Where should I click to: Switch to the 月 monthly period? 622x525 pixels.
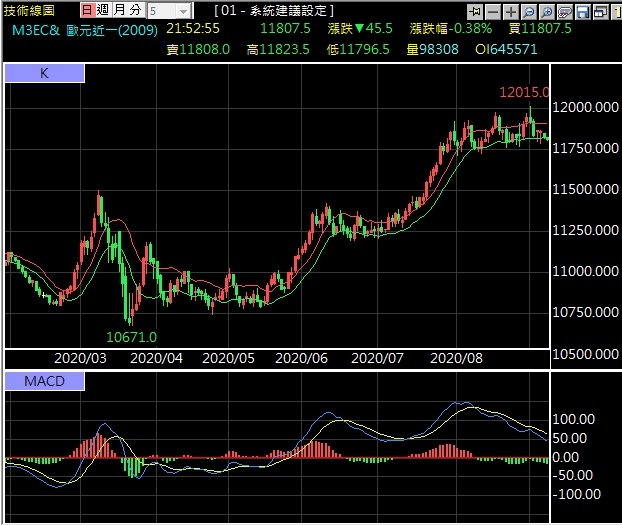[119, 10]
